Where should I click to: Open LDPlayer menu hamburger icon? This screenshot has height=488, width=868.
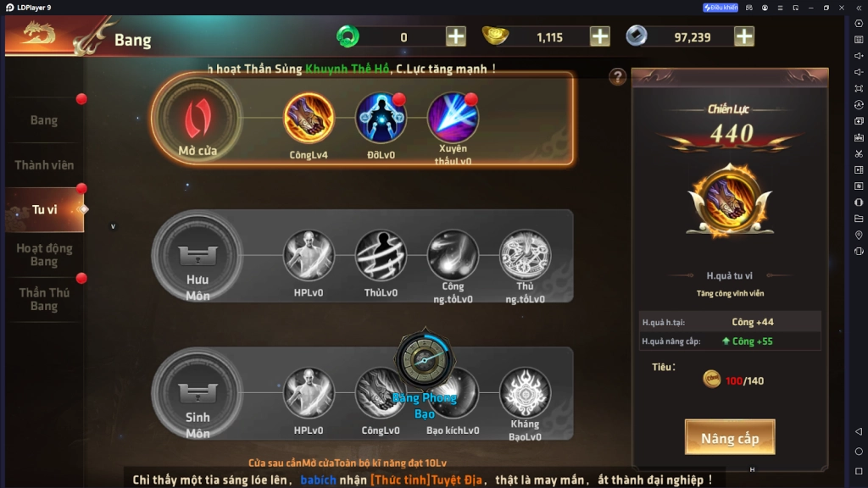(780, 8)
